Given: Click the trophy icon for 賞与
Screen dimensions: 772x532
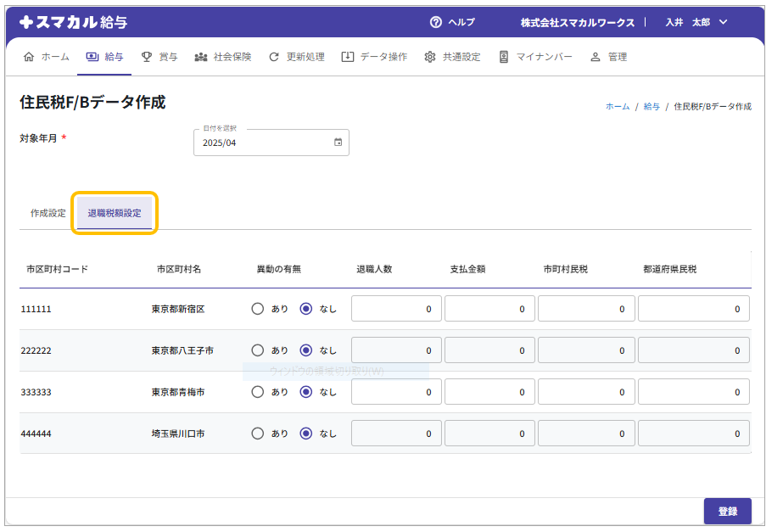Looking at the screenshot, I should click(147, 57).
